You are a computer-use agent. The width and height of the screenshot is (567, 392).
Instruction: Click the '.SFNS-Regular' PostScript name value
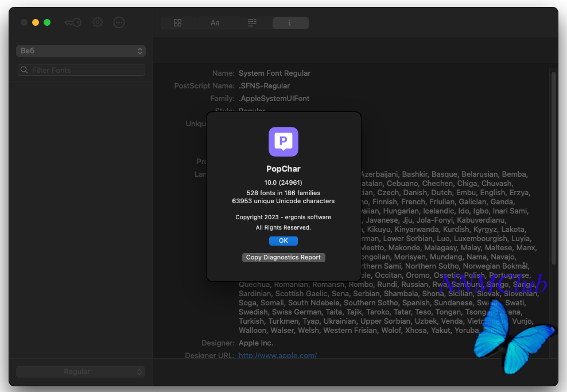(265, 86)
